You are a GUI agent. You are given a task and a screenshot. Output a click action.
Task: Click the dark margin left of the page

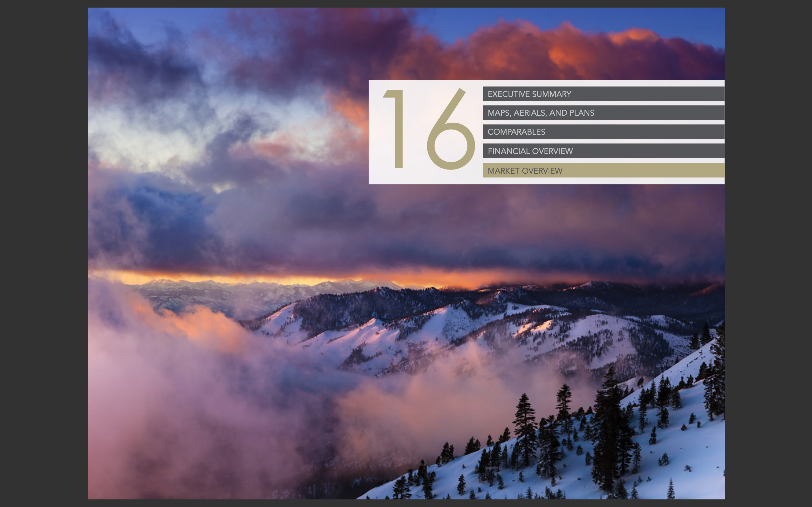coord(44,253)
